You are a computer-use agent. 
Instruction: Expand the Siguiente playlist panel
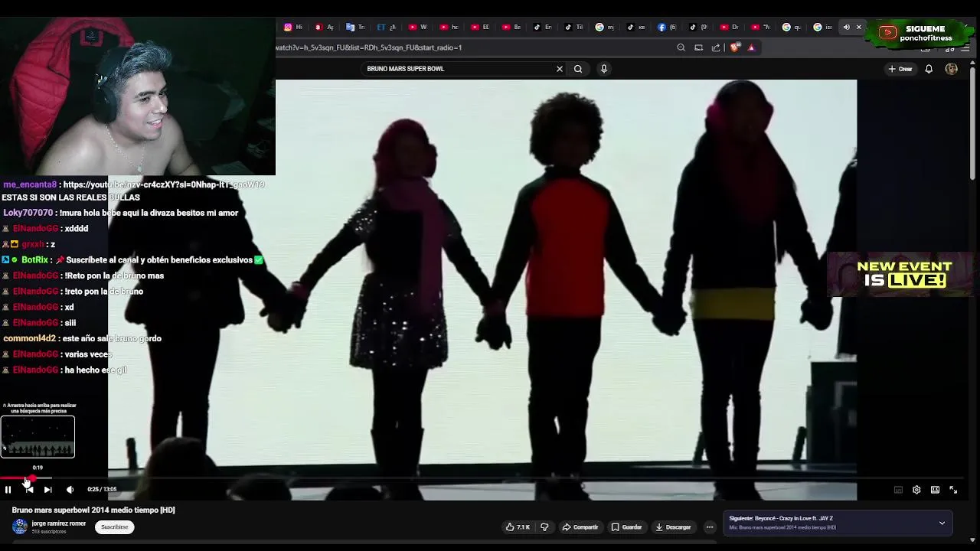[942, 523]
